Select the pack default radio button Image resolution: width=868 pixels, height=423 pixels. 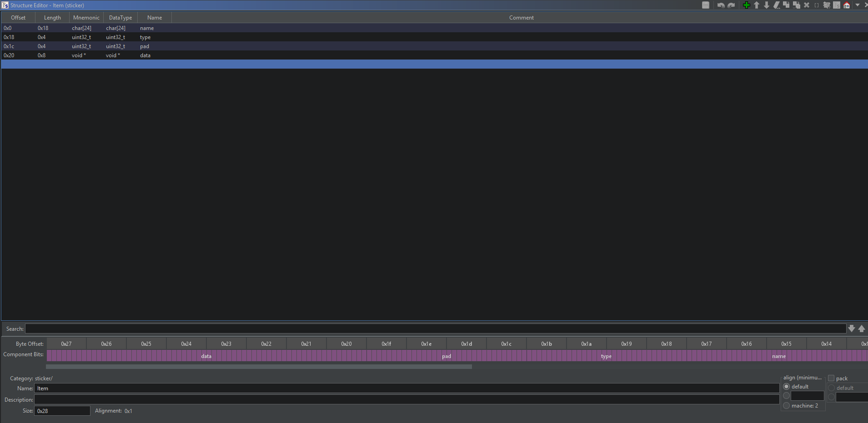point(832,388)
